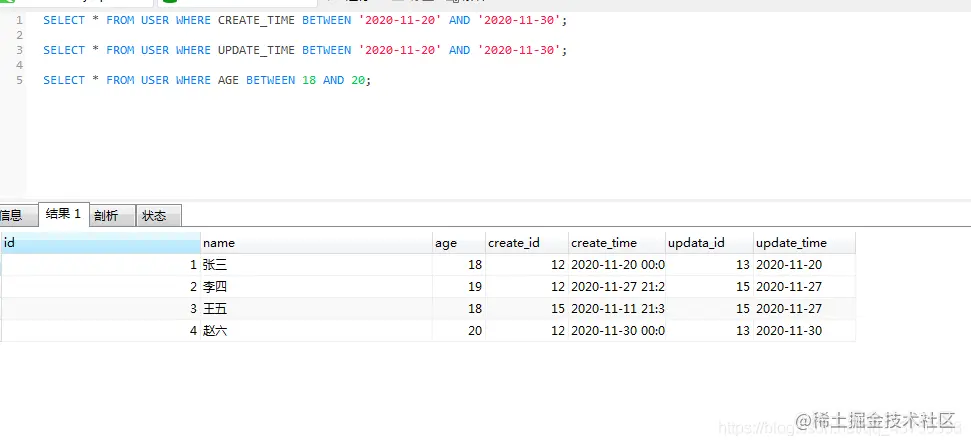The height and width of the screenshot is (446, 971).
Task: Select the name cell 张三
Action: 316,265
